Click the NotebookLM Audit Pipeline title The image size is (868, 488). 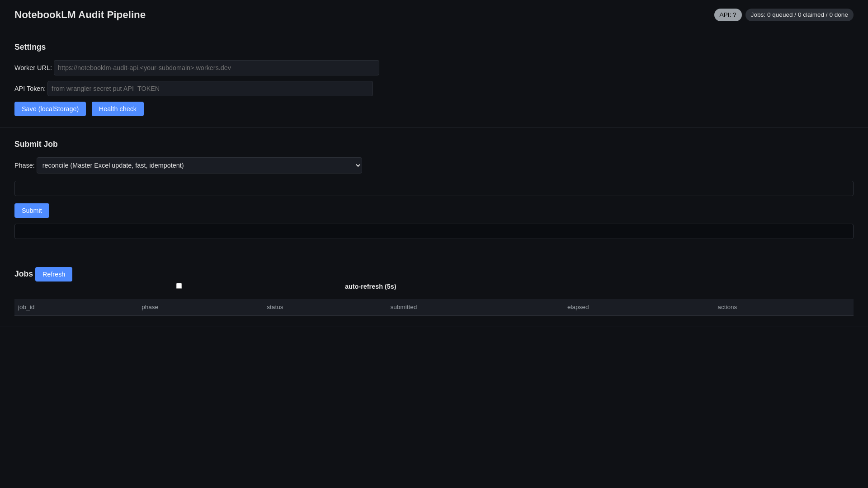tap(80, 15)
